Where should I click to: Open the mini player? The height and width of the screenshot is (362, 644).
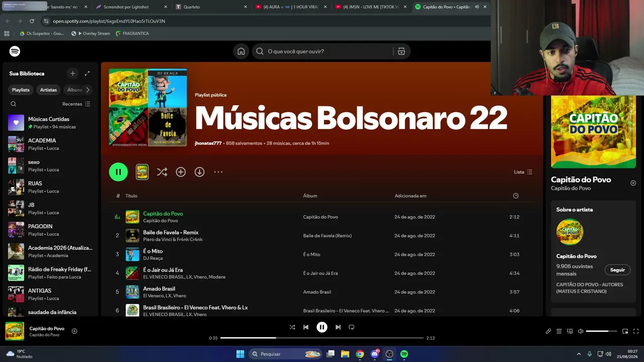tap(625, 331)
